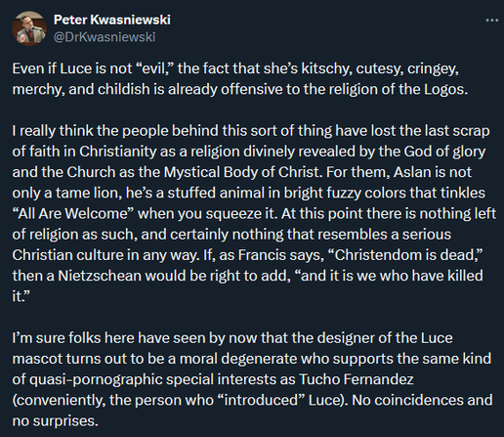This screenshot has width=504, height=437.
Task: Click the line starting 'mascot turns out to be'
Action: (x=252, y=359)
